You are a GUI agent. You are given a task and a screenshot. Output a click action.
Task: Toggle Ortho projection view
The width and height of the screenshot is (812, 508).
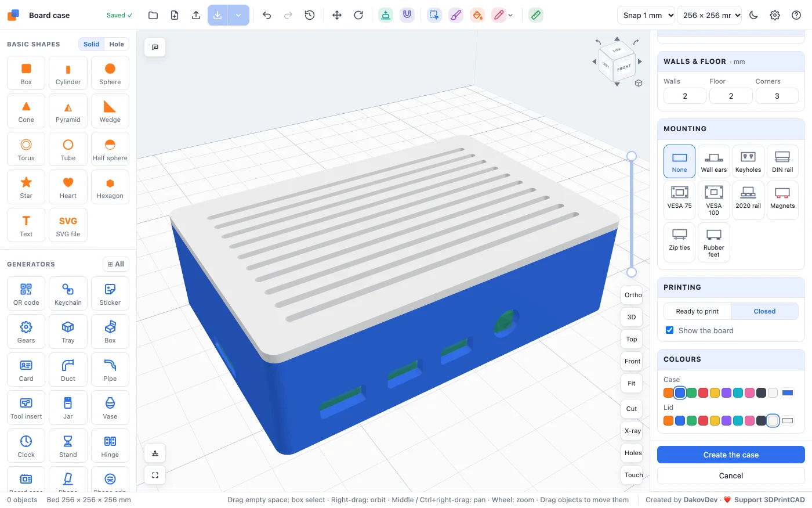[632, 295]
